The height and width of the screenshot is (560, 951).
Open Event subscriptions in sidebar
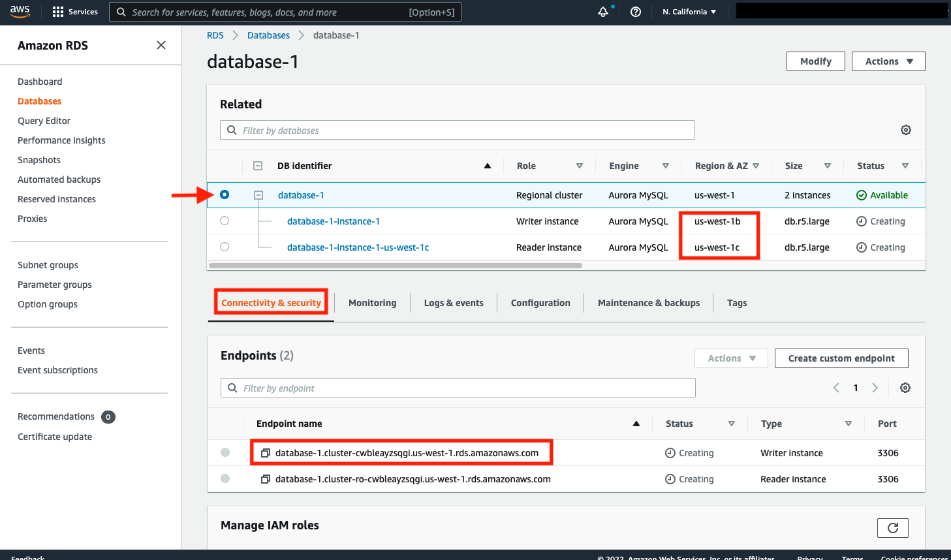[57, 370]
